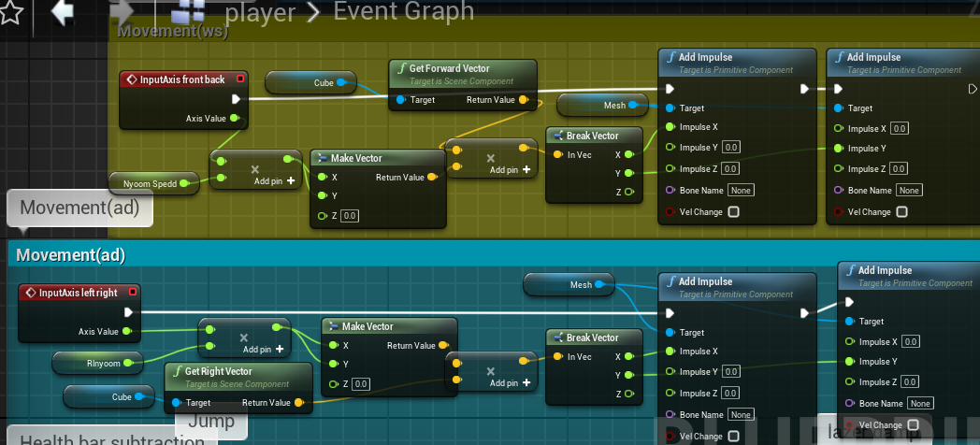The height and width of the screenshot is (445, 980).
Task: Add pin to multiply node feeding Movement(ad) Break Vector
Action: 511,382
